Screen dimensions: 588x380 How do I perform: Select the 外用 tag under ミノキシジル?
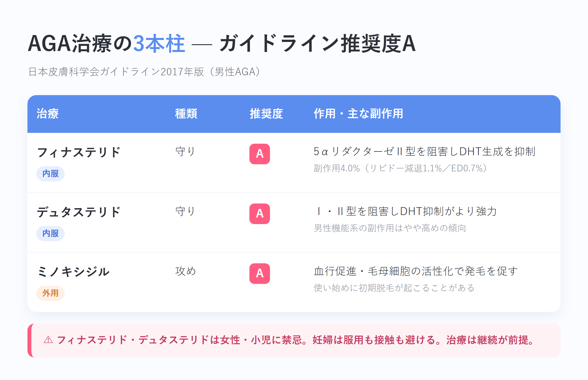click(50, 293)
